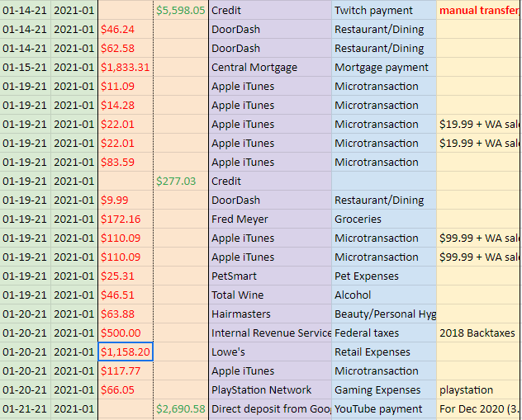
Task: Select the PetSmart payee cell
Action: 270,276
